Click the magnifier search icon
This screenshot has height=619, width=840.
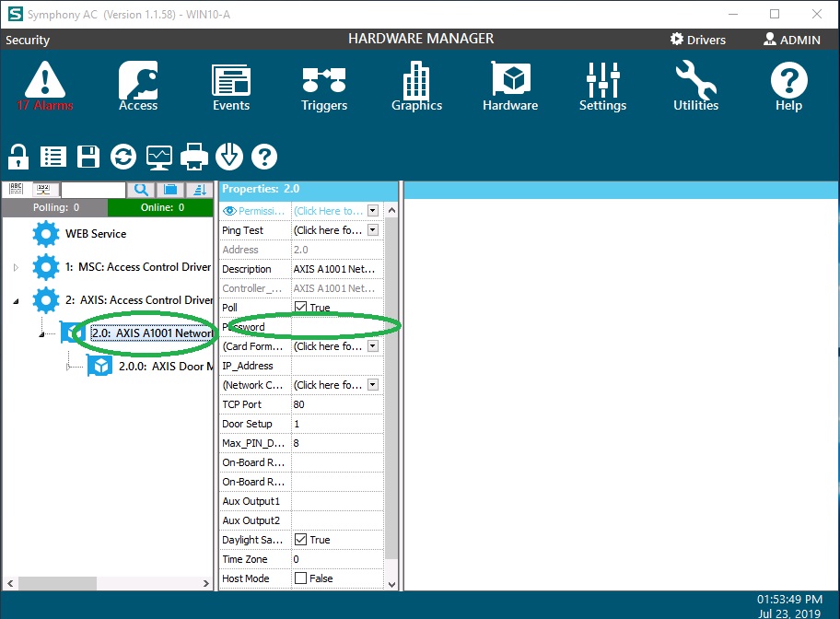tap(141, 189)
